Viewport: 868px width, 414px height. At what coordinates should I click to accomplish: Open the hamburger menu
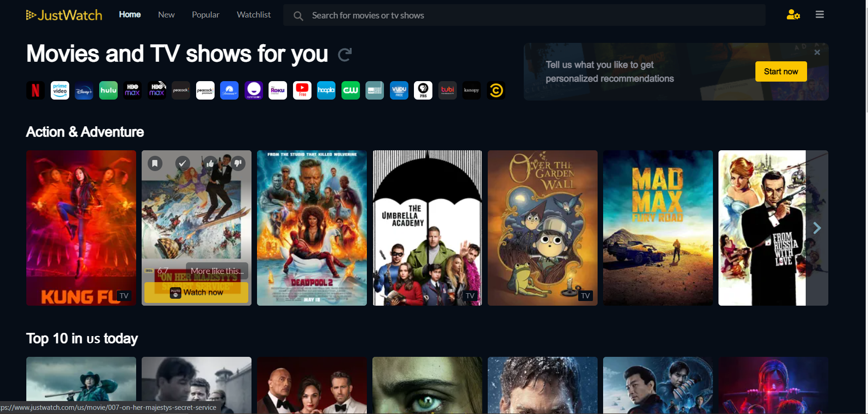[x=820, y=15]
